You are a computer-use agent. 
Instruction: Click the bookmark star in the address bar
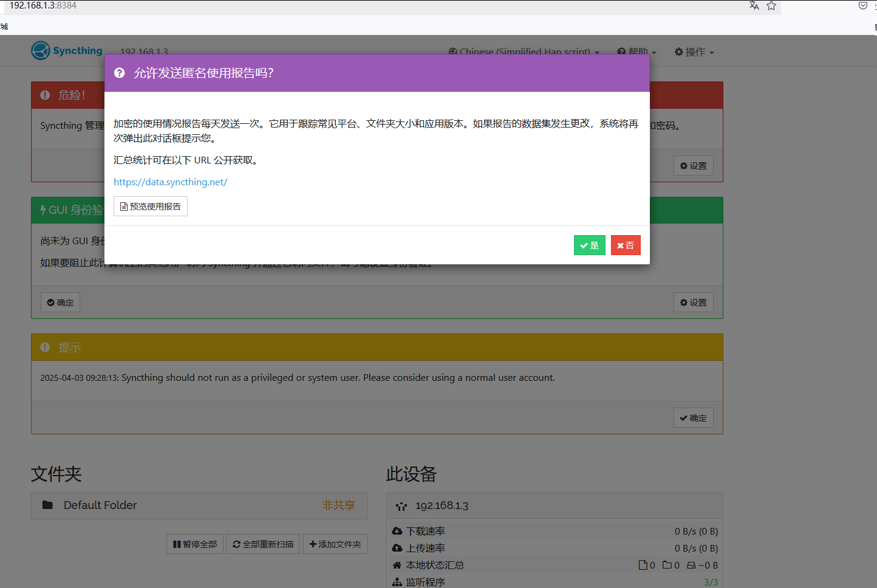click(x=771, y=5)
